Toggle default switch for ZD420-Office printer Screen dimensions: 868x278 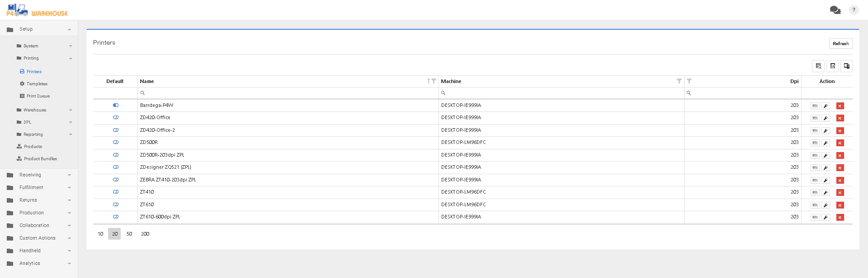coord(116,117)
